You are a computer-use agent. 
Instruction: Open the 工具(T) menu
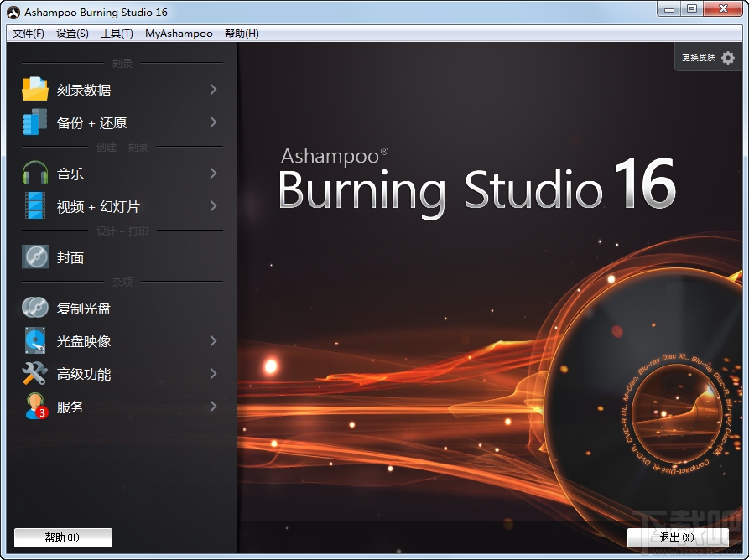tap(117, 34)
